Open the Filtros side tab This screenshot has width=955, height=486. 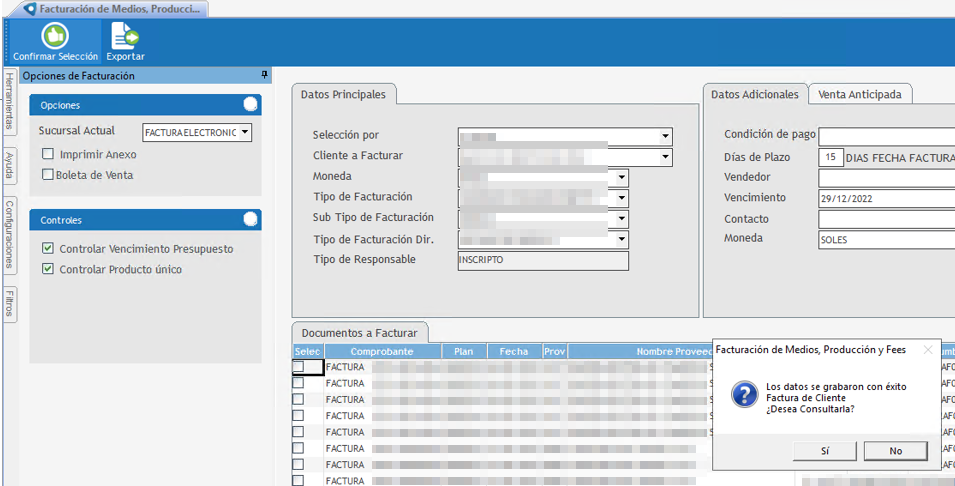10,303
